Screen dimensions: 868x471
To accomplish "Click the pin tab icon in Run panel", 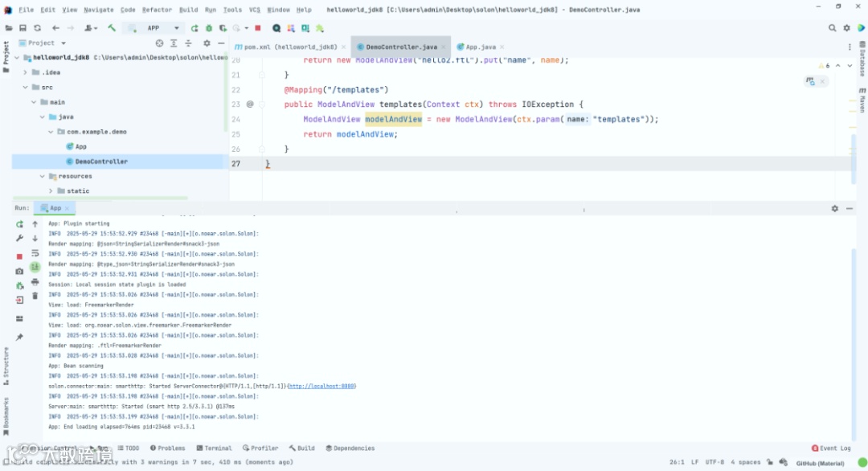I will tap(19, 337).
